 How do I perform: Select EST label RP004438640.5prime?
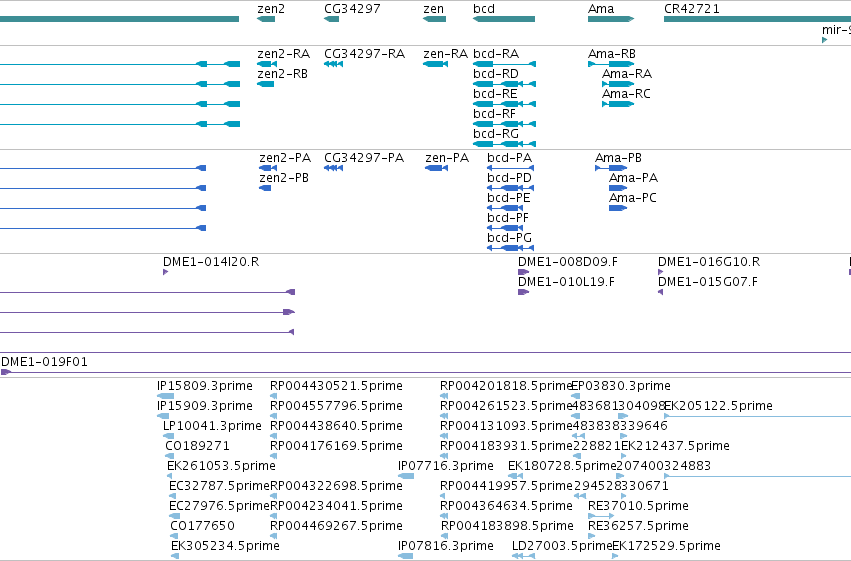336,426
